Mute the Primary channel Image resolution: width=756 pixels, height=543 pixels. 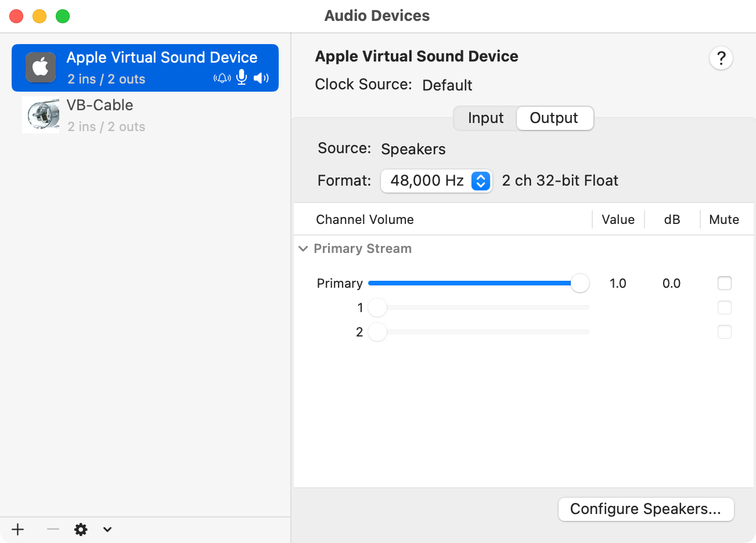tap(724, 283)
